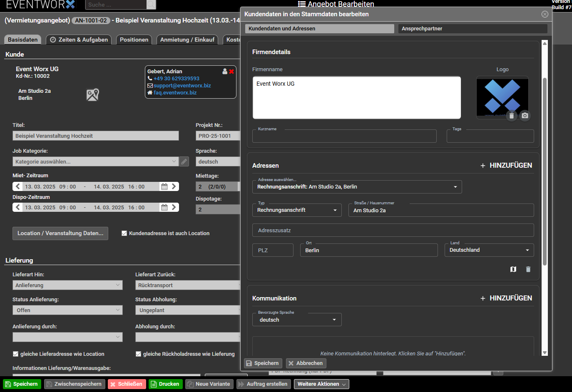Image resolution: width=572 pixels, height=392 pixels.
Task: Select the Kundendaten und Adressen tab
Action: click(320, 29)
